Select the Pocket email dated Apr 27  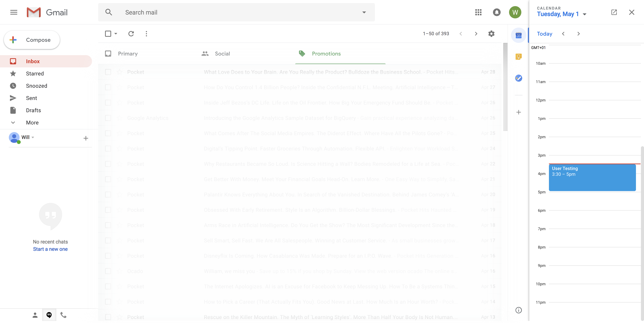coord(108,87)
